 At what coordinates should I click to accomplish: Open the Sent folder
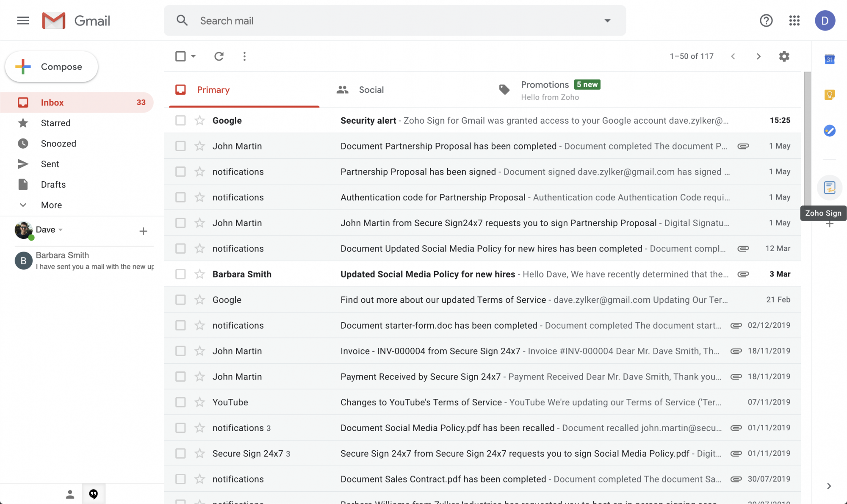(50, 164)
